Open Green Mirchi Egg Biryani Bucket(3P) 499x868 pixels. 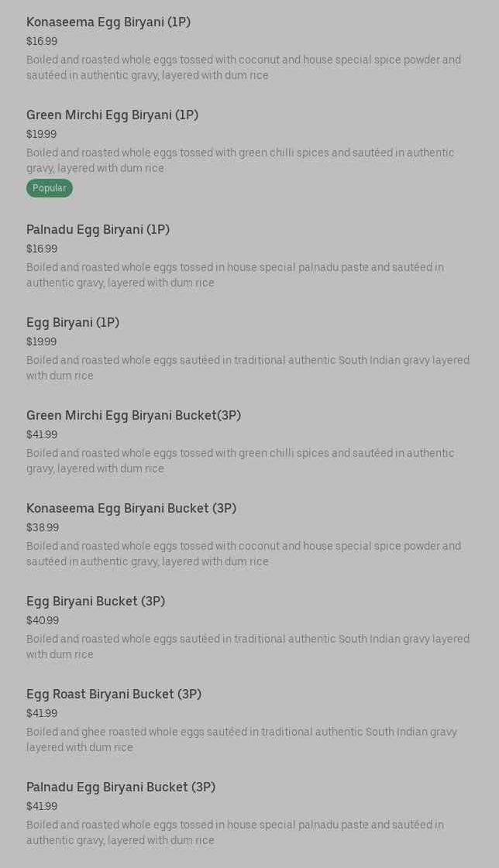pyautogui.click(x=133, y=415)
